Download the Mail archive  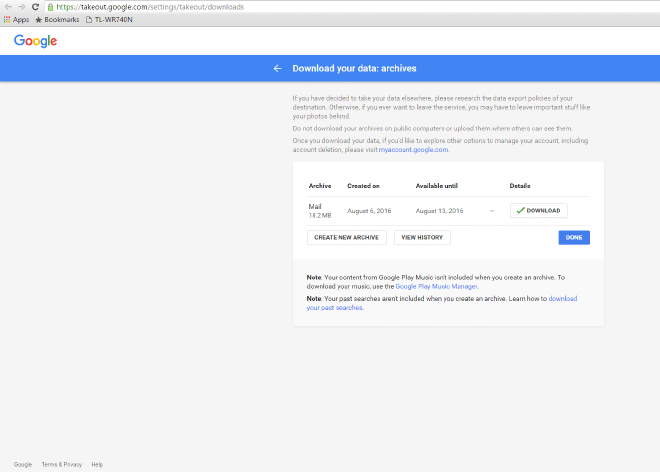point(538,210)
